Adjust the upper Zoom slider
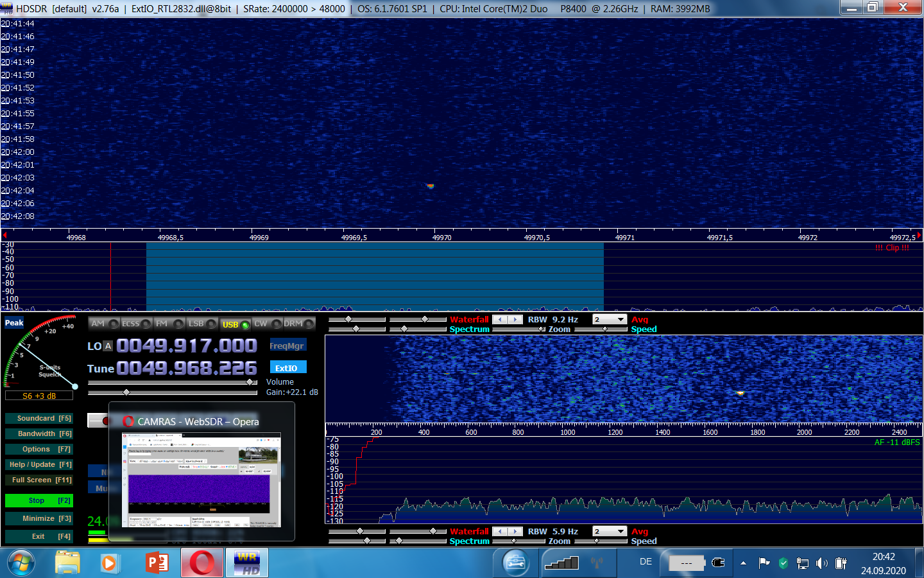Viewport: 924px width, 578px height. [x=519, y=329]
